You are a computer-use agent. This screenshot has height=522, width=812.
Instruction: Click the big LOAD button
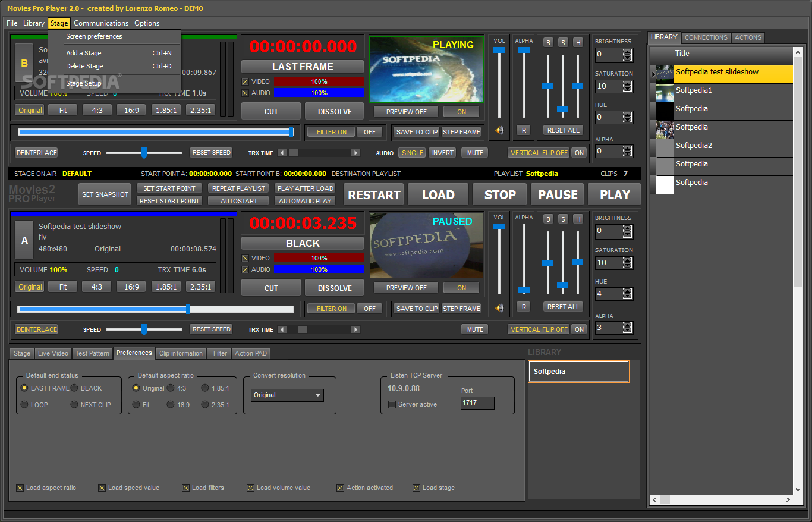click(438, 194)
